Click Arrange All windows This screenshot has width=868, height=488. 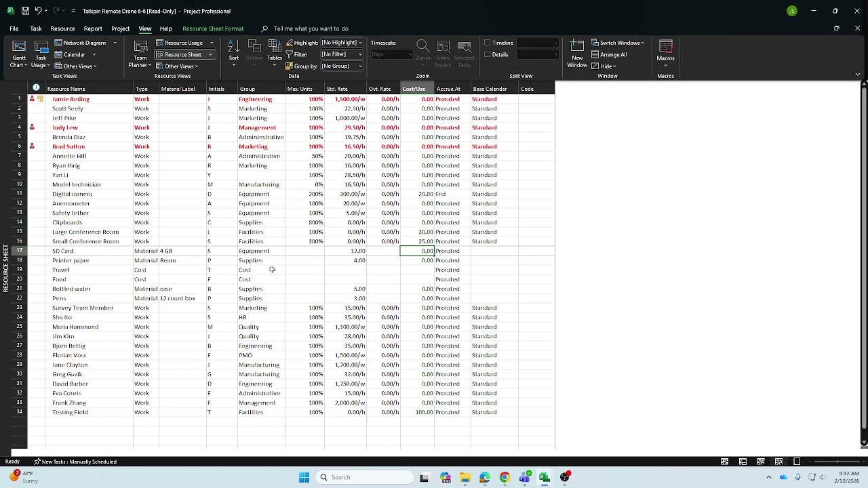coord(610,54)
